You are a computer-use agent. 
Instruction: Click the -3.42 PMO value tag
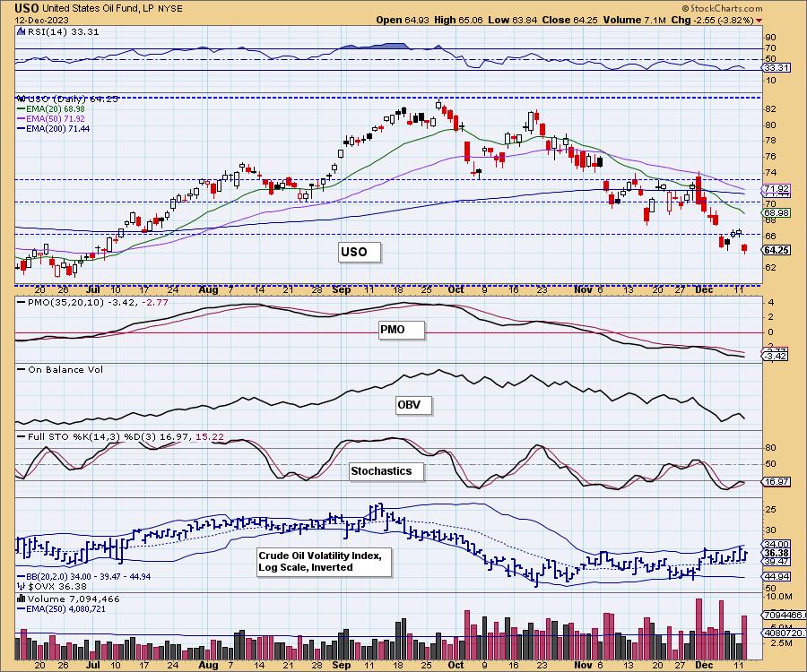pos(777,356)
